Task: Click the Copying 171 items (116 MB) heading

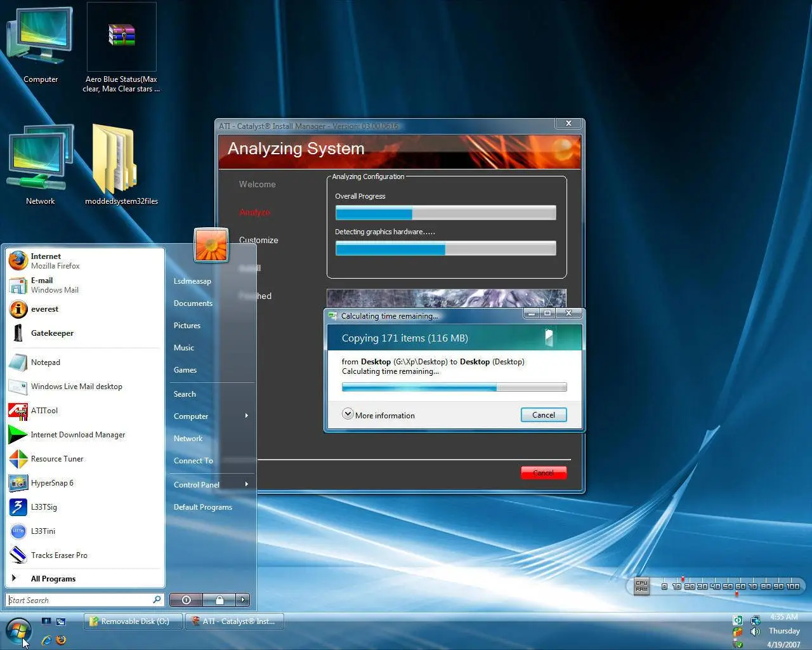Action: (x=405, y=338)
